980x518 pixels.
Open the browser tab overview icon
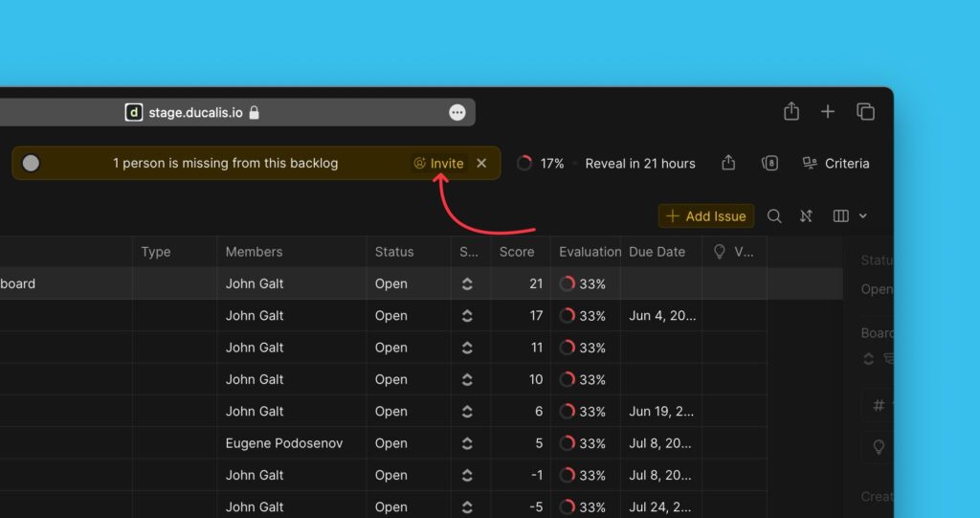(x=865, y=112)
